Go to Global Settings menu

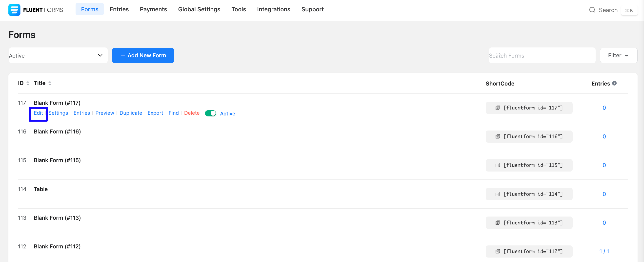(x=199, y=9)
